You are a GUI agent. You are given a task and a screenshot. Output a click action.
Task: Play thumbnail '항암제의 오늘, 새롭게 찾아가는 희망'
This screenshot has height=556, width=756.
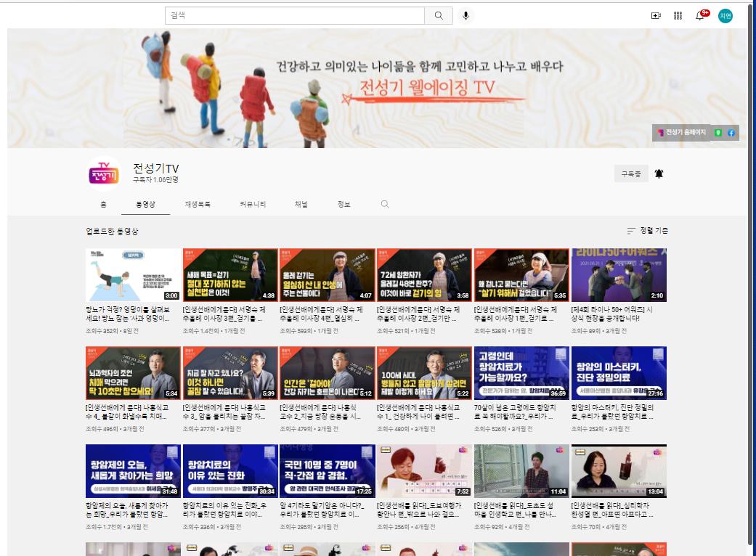pyautogui.click(x=133, y=471)
